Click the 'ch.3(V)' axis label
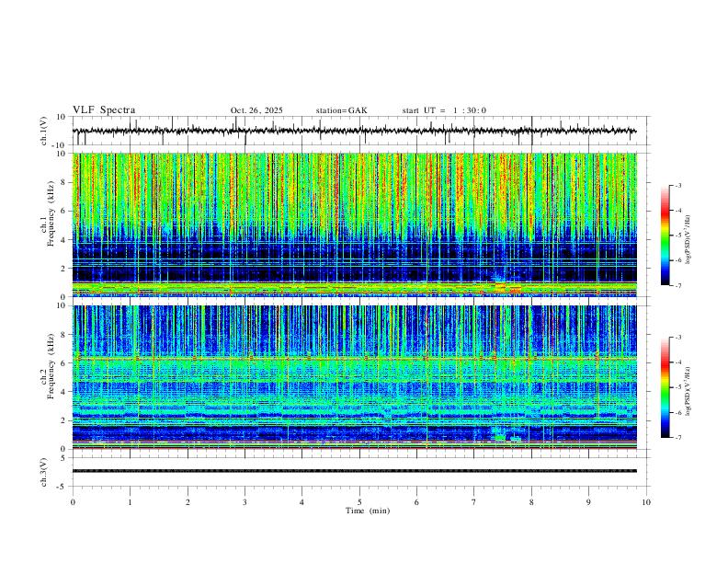 click(44, 473)
